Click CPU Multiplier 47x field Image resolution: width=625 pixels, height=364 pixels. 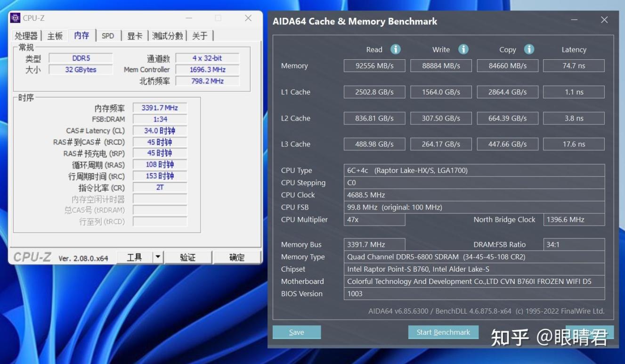click(374, 219)
